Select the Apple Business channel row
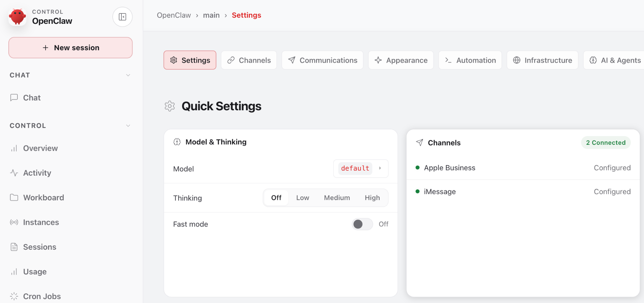Image resolution: width=644 pixels, height=303 pixels. coord(523,168)
